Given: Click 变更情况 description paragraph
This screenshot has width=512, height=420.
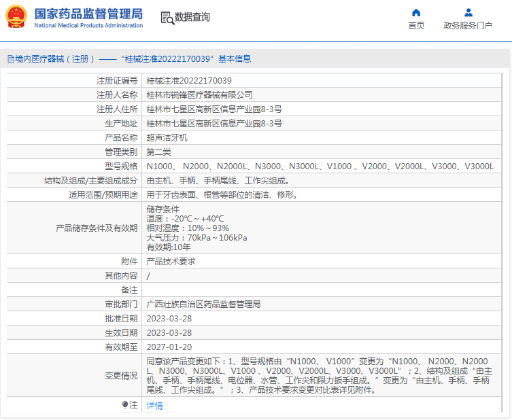Looking at the screenshot, I should 320,376.
